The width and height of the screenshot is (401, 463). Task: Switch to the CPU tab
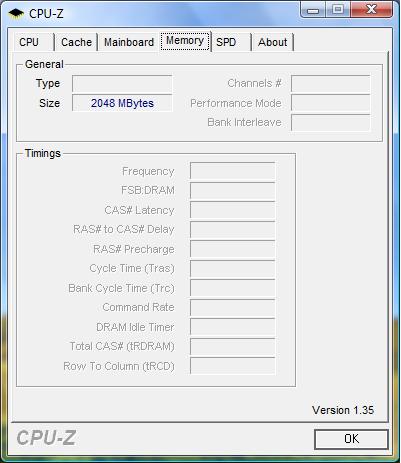pyautogui.click(x=33, y=42)
